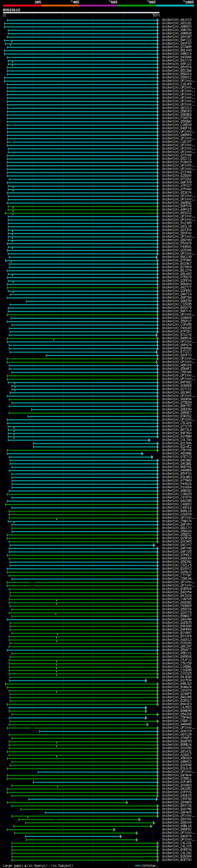Screen dimensions: 197x868
Task: Click the purple ~60% identity legend bar
Action: (98, 6)
